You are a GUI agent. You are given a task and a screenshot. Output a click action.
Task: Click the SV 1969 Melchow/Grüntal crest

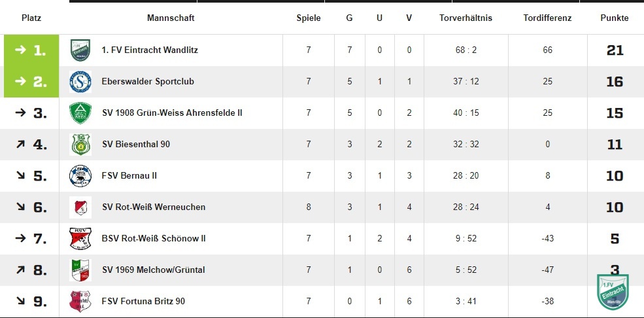[x=80, y=270]
